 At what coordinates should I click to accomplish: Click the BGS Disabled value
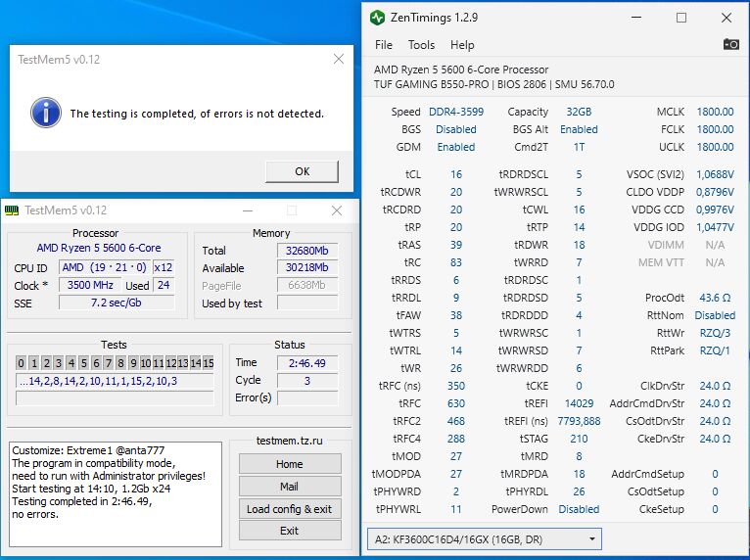point(456,129)
